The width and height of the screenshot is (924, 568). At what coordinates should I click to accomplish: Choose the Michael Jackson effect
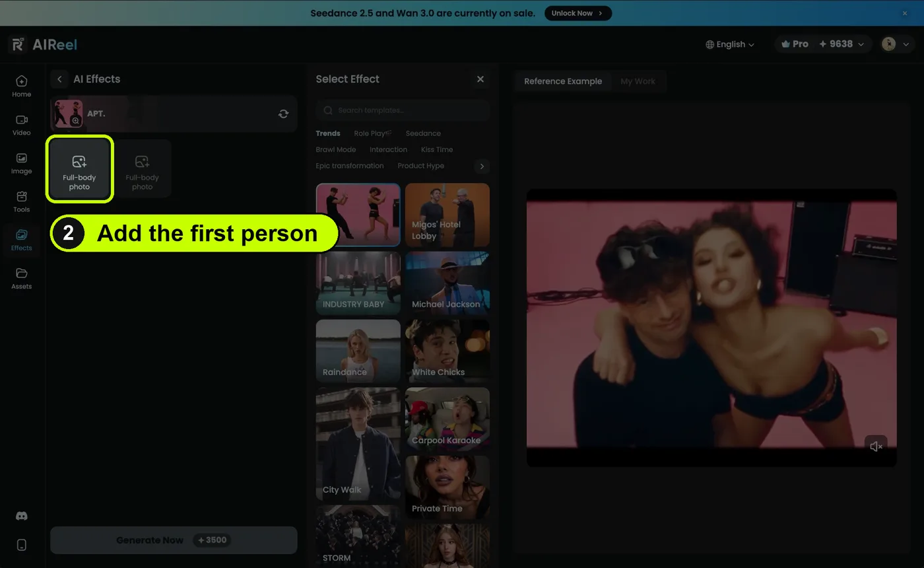447,283
